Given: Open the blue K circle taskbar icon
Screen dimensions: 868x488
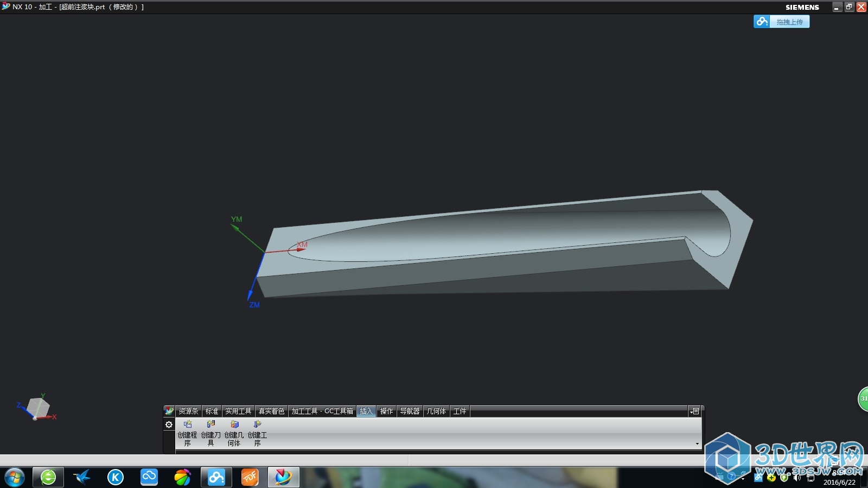Looking at the screenshot, I should click(116, 477).
